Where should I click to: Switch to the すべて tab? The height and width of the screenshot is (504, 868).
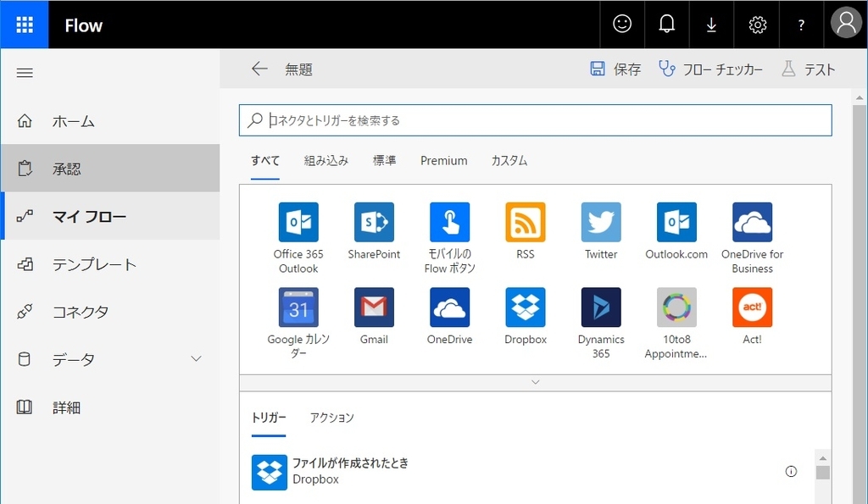[x=265, y=160]
